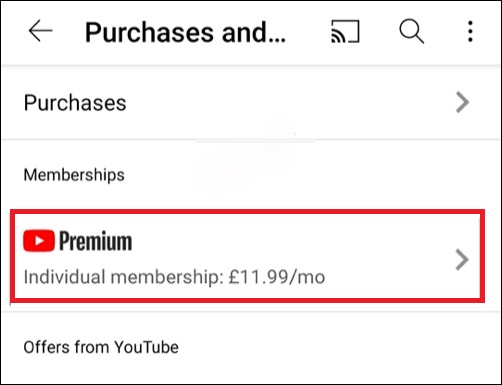Tap the Offers from YouTube heading
Viewport: 502px width, 385px height.
(101, 347)
